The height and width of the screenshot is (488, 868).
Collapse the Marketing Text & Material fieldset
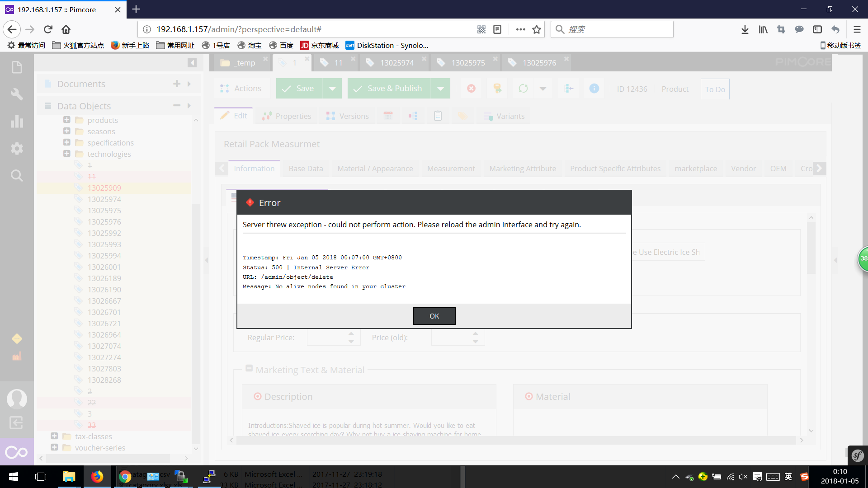(x=249, y=369)
